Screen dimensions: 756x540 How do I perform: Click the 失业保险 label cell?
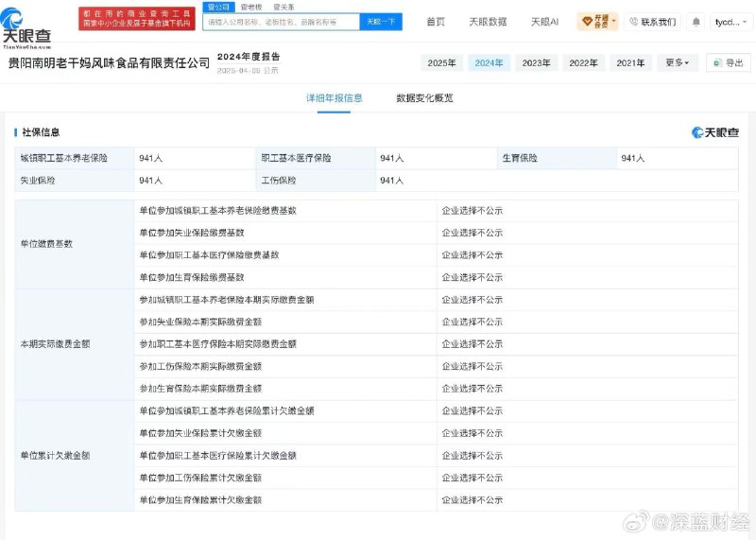click(75, 180)
